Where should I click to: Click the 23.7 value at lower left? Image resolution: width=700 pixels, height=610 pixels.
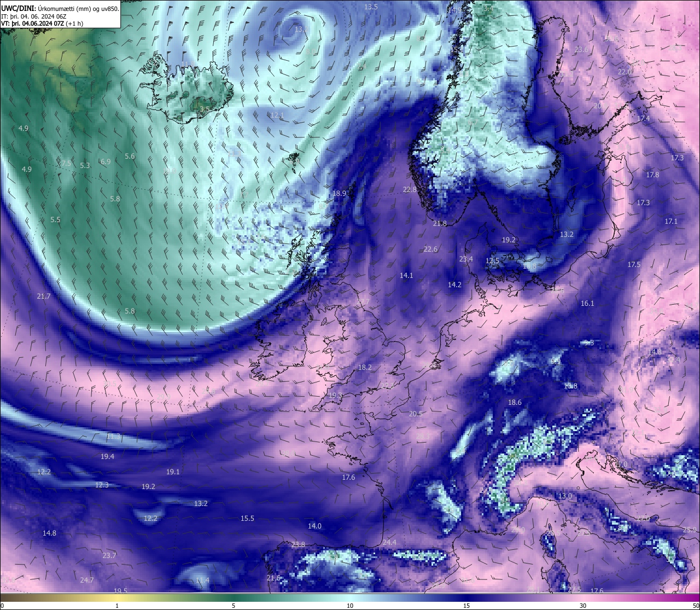click(109, 555)
